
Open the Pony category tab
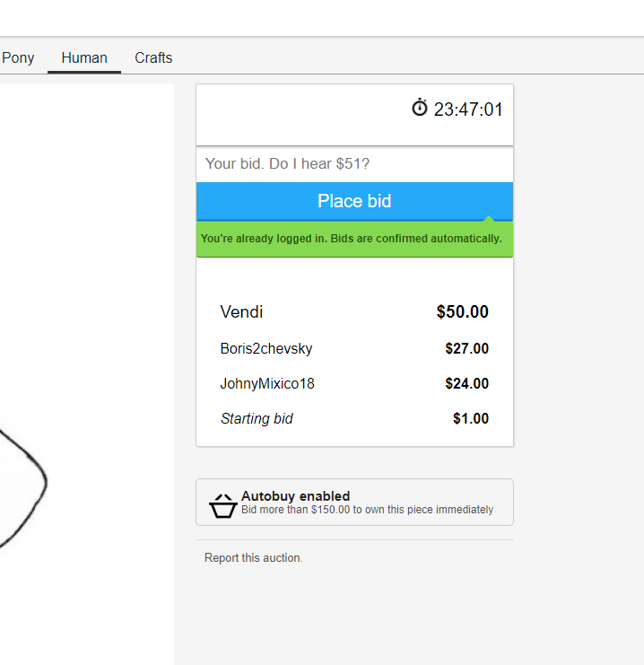pyautogui.click(x=18, y=57)
